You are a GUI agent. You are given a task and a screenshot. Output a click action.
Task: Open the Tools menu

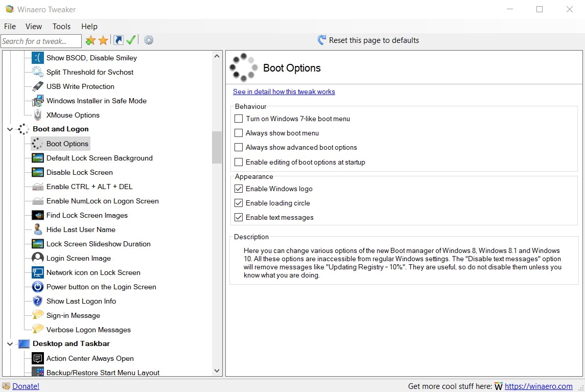pos(61,27)
